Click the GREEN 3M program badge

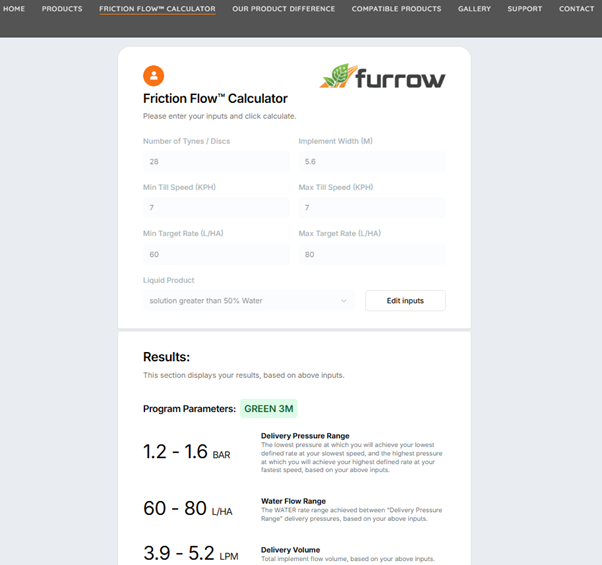click(x=269, y=408)
